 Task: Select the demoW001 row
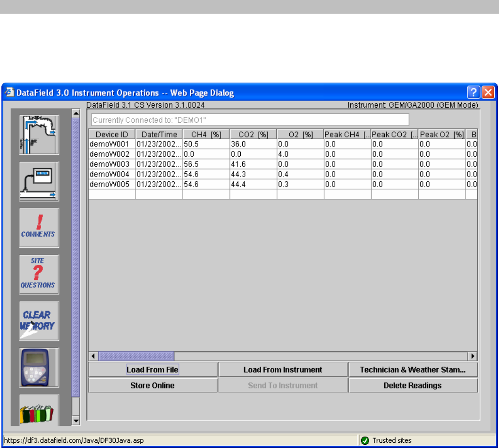[283, 144]
